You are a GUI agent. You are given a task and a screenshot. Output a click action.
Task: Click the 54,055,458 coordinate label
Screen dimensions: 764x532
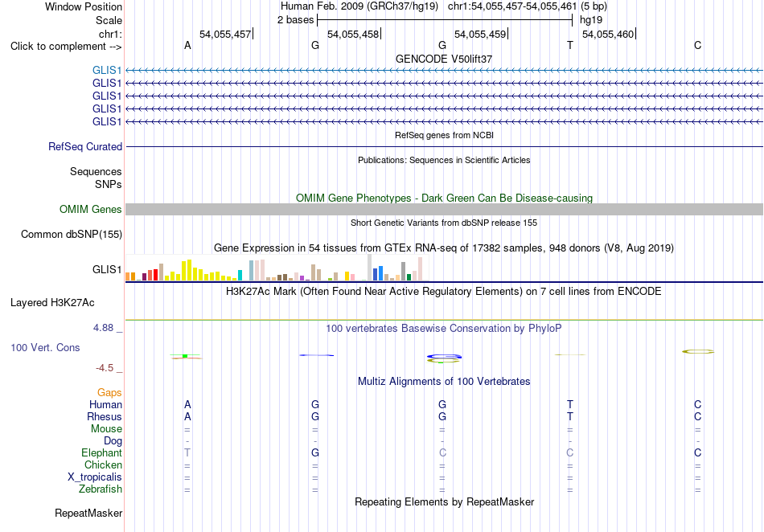pyautogui.click(x=353, y=34)
